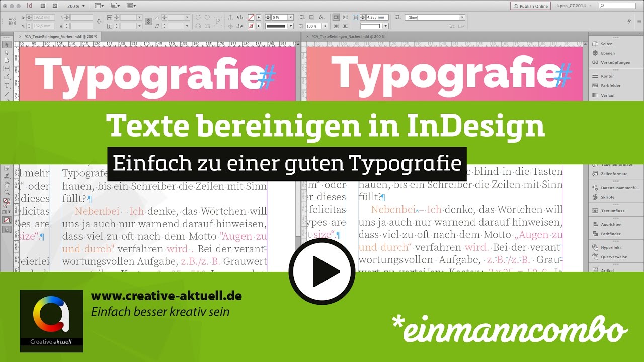Image resolution: width=644 pixels, height=362 pixels.
Task: Click the Stock icon in the app bar
Action: click(x=55, y=6)
